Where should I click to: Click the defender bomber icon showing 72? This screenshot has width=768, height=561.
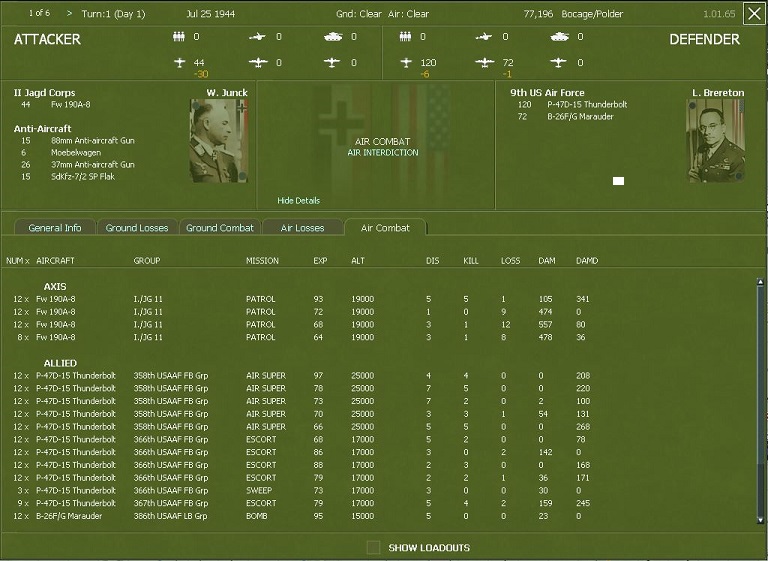click(x=484, y=63)
